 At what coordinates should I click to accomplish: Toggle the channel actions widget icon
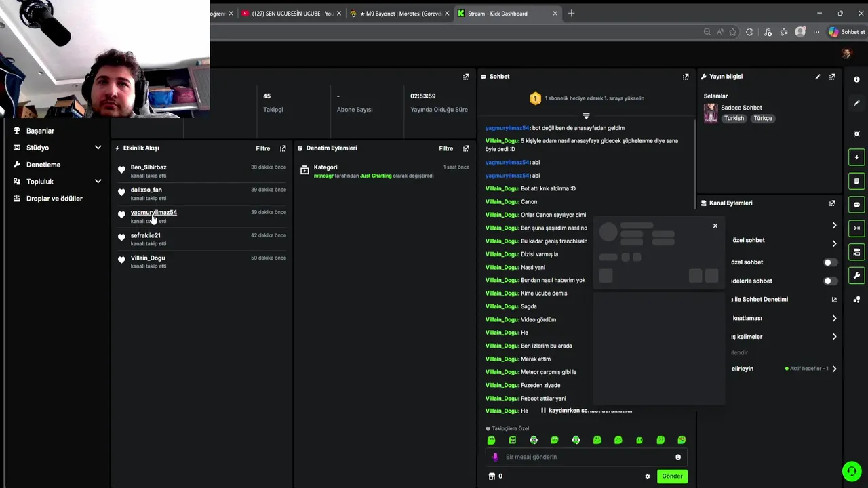(x=856, y=252)
